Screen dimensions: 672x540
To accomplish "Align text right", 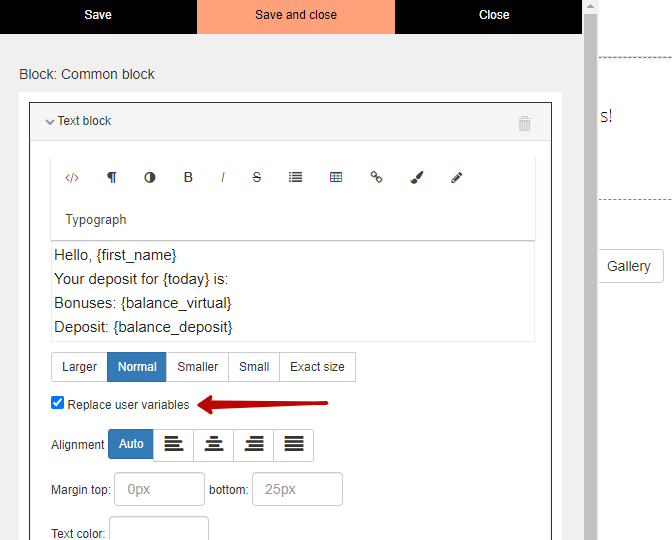I will (253, 445).
